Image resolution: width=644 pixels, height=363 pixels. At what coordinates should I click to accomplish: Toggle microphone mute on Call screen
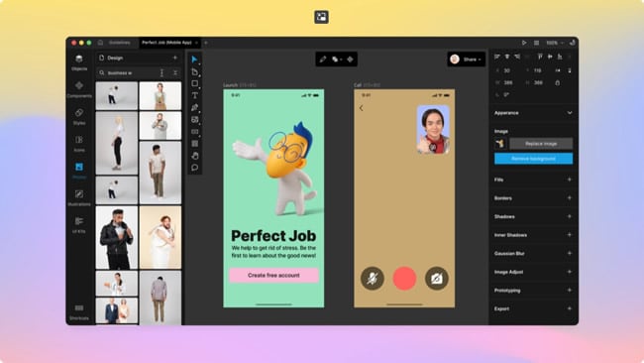pos(373,279)
